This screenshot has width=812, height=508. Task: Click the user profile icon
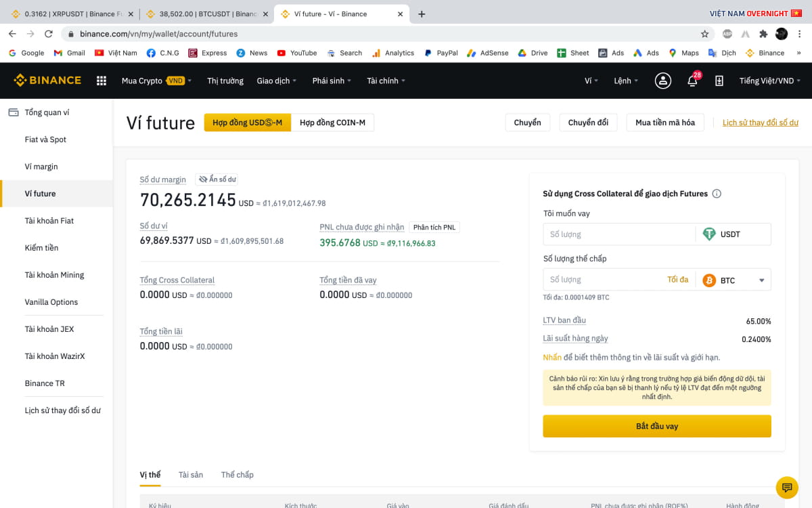tap(662, 81)
